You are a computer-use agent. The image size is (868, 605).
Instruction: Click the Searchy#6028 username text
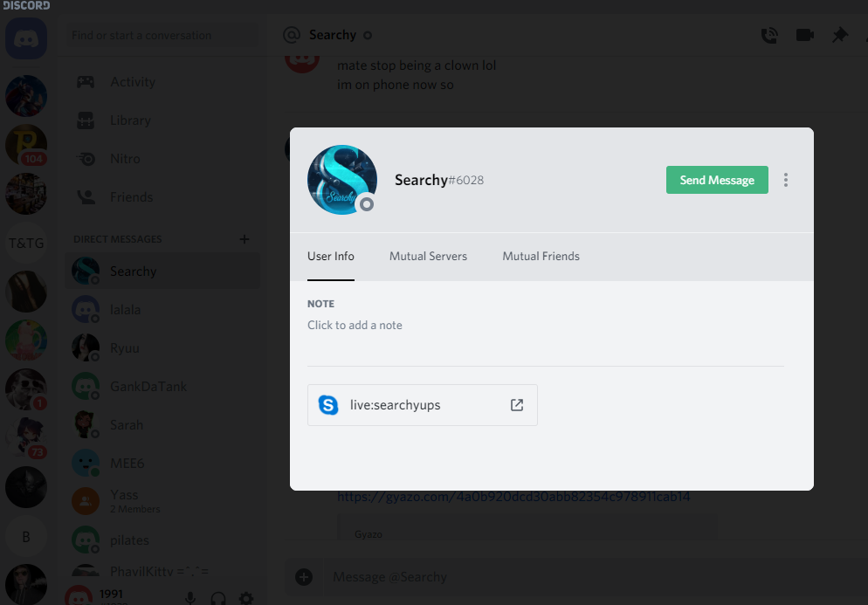(439, 180)
